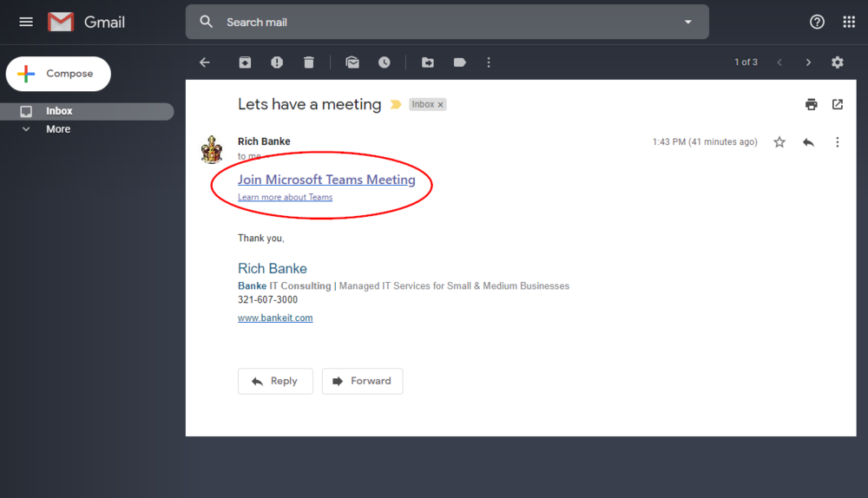Click the reply arrow icon beside timestamp
868x498 pixels.
click(x=808, y=142)
